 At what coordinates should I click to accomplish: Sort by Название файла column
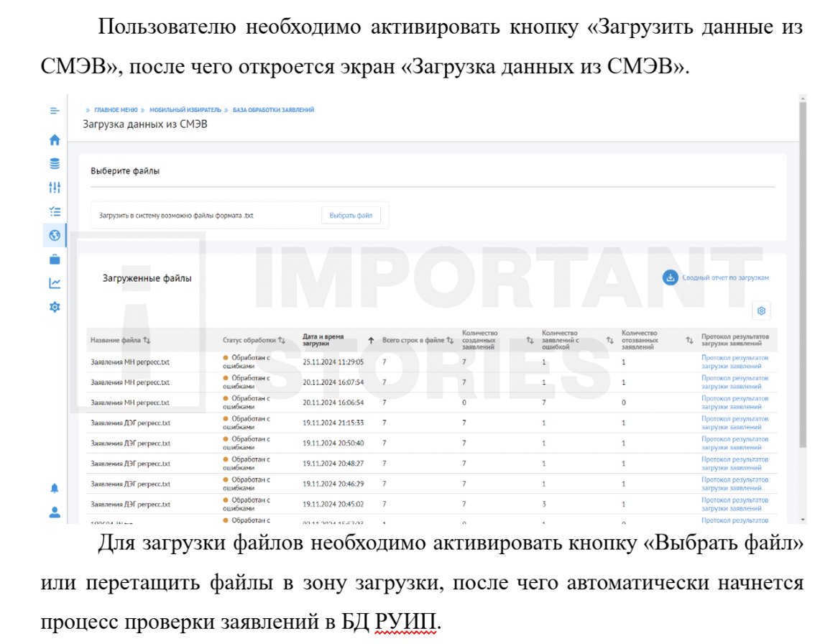(147, 340)
